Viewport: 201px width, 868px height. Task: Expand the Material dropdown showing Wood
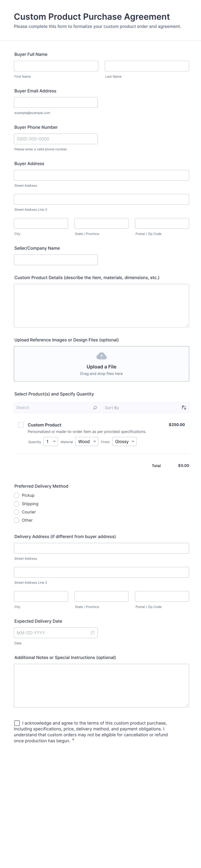tap(86, 441)
